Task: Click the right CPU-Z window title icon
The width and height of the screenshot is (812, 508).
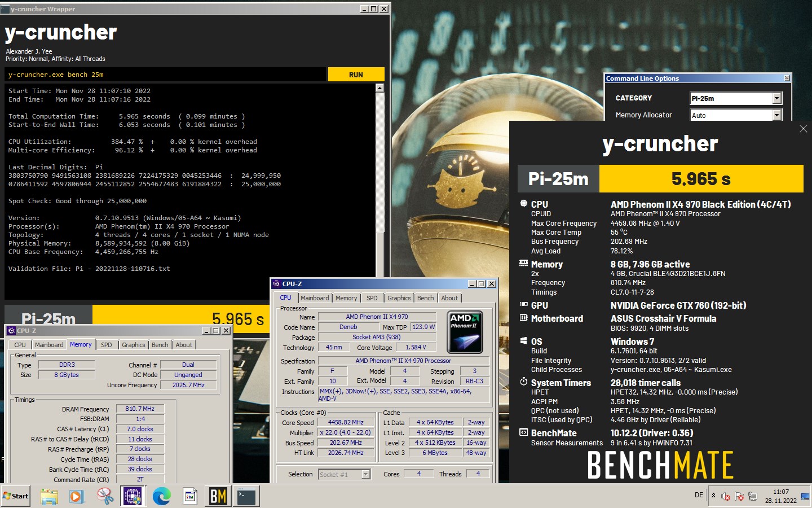Action: pos(277,284)
